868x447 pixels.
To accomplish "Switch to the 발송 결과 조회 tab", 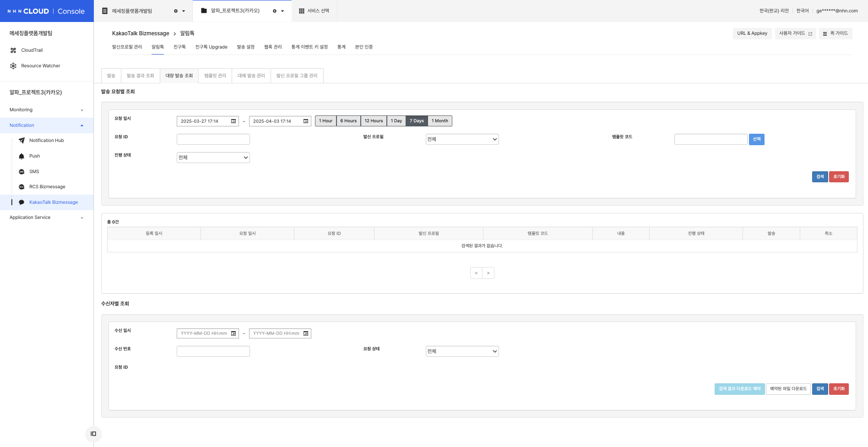I will pos(141,76).
